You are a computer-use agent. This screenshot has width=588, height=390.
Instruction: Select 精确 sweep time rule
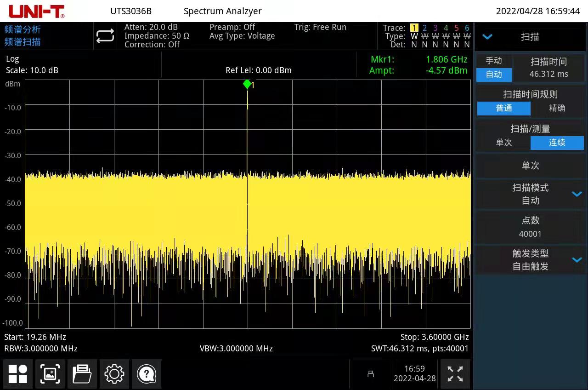pos(557,108)
